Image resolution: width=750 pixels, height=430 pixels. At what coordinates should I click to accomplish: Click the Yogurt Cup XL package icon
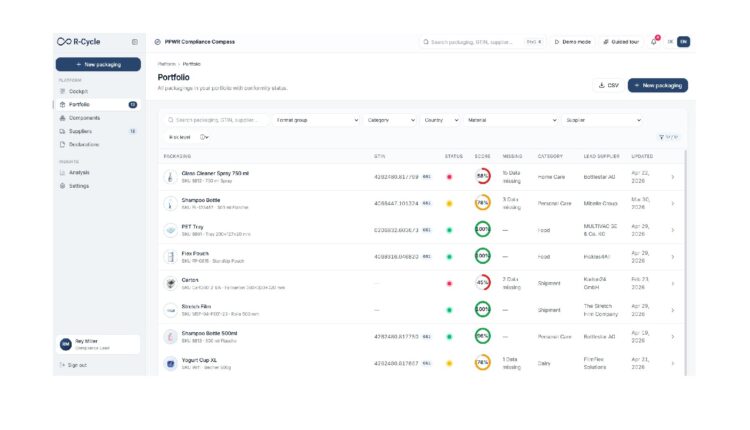click(170, 364)
